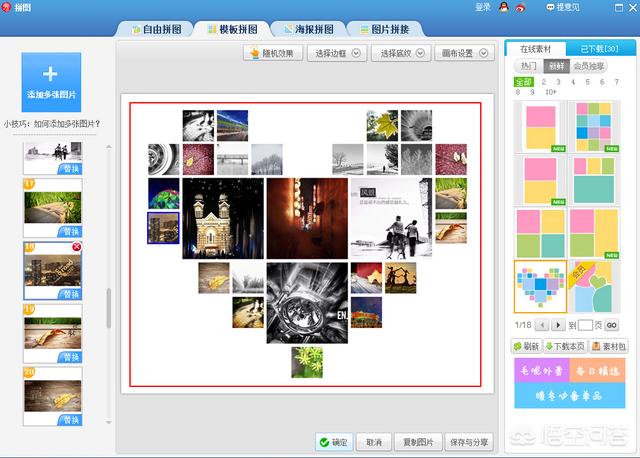This screenshot has height=458, width=640.
Task: Click the page number input field
Action: [585, 325]
